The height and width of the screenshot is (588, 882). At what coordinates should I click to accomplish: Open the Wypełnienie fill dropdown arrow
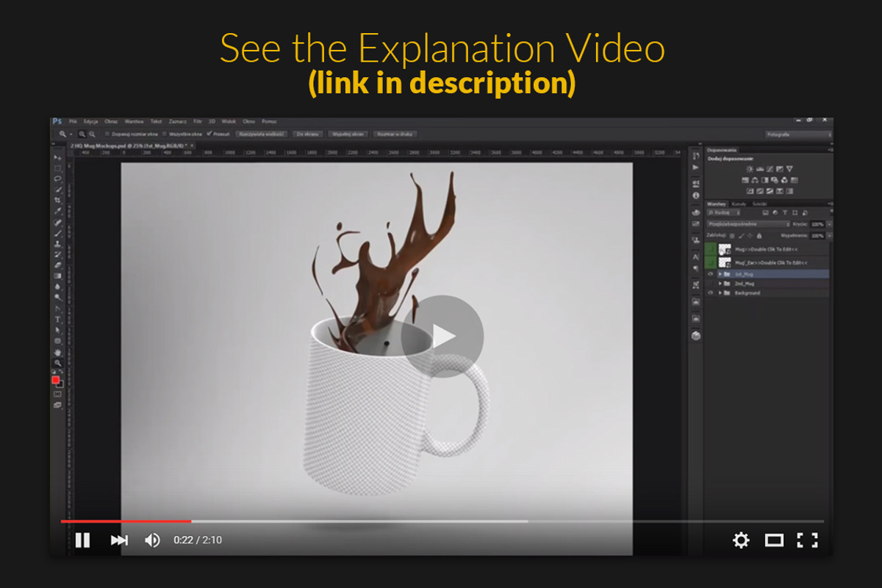(830, 236)
